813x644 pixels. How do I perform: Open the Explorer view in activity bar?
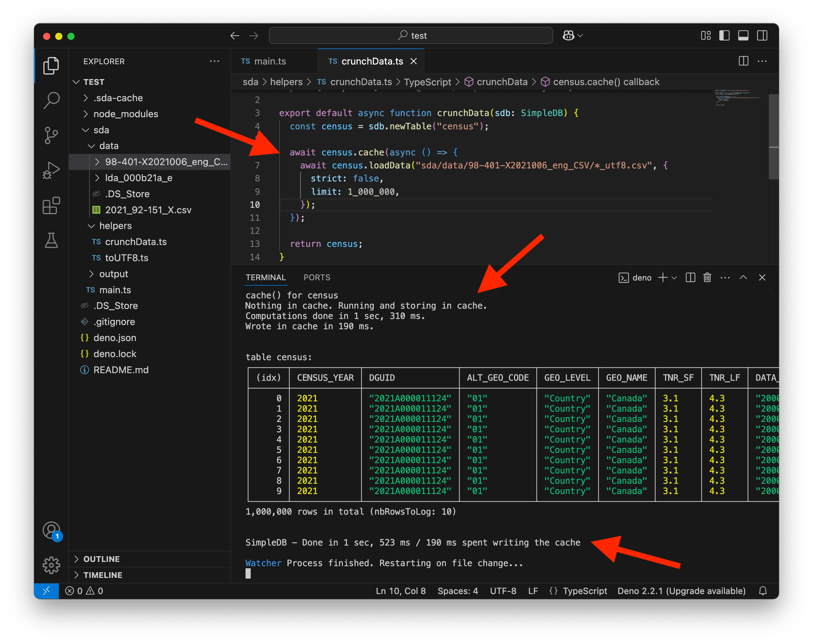click(x=51, y=66)
